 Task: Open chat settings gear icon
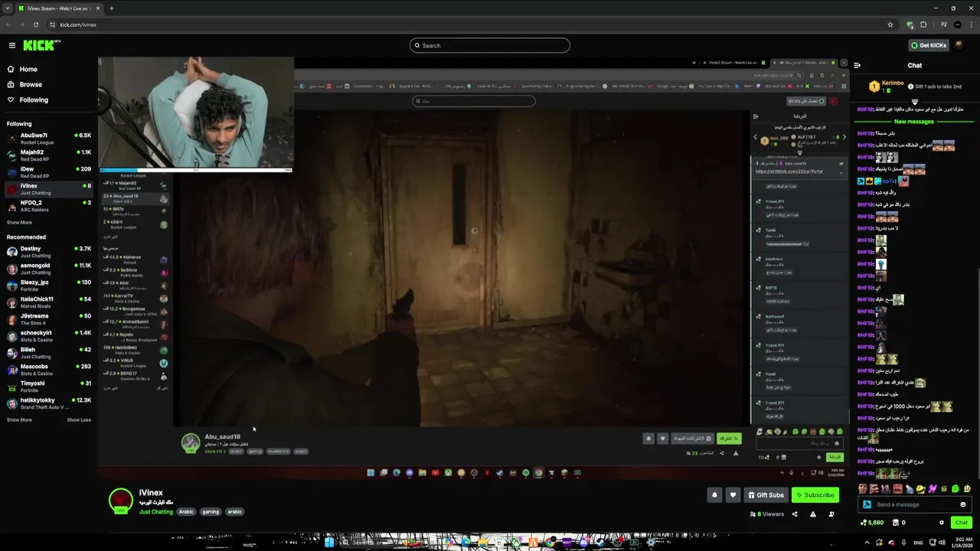[941, 523]
